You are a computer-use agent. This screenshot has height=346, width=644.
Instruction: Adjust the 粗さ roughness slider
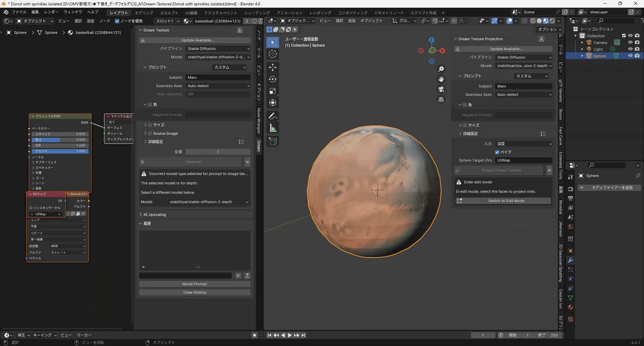tap(60, 139)
